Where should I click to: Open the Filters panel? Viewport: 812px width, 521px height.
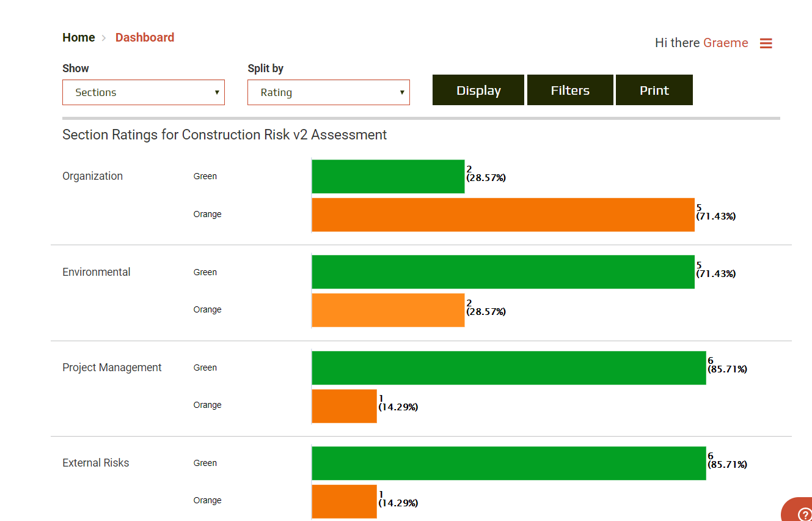[569, 89]
